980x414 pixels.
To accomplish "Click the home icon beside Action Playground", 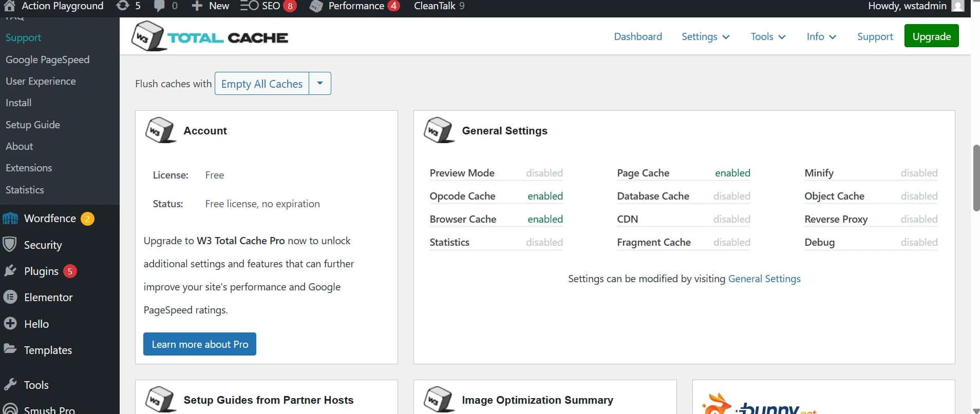I will 9,6.
